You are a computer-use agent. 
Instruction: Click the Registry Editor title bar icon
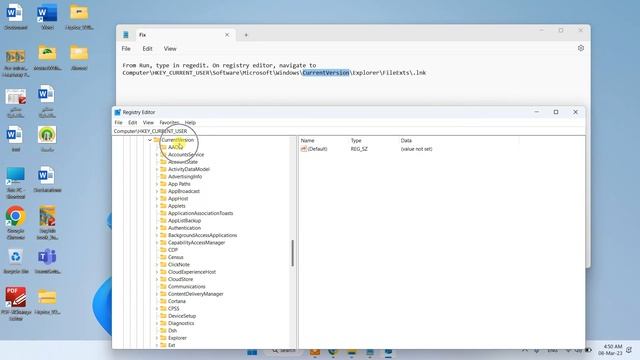pos(118,112)
